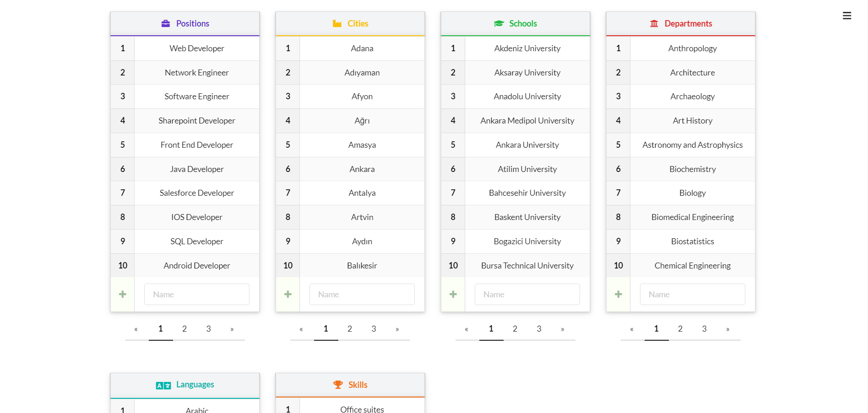Select the Adana city row
This screenshot has width=868, height=413.
[350, 48]
